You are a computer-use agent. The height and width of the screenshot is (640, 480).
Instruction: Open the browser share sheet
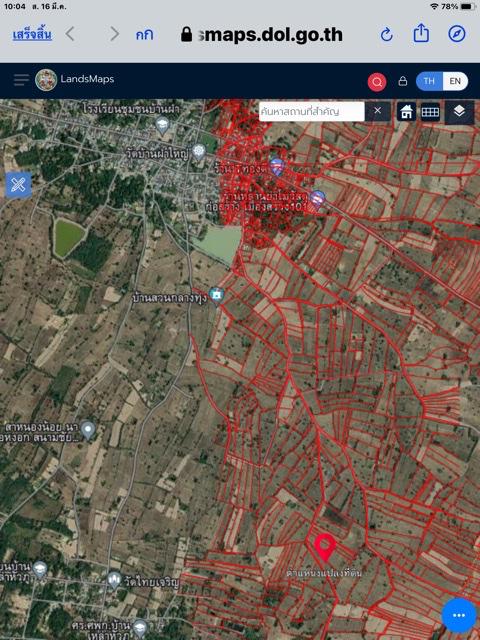tap(421, 33)
